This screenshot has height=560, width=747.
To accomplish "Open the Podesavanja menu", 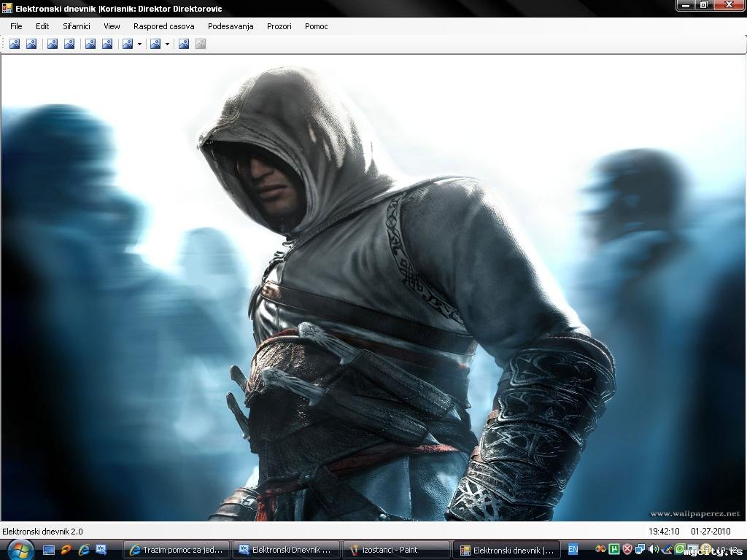I will [231, 26].
